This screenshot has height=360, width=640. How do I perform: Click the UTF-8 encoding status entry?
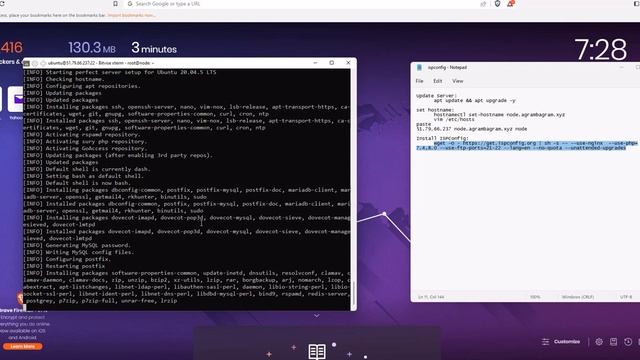coord(626,297)
